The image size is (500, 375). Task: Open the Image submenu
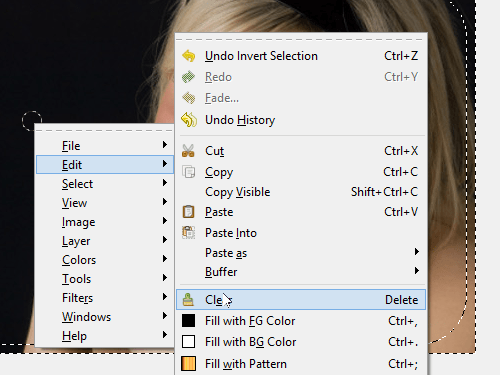105,221
